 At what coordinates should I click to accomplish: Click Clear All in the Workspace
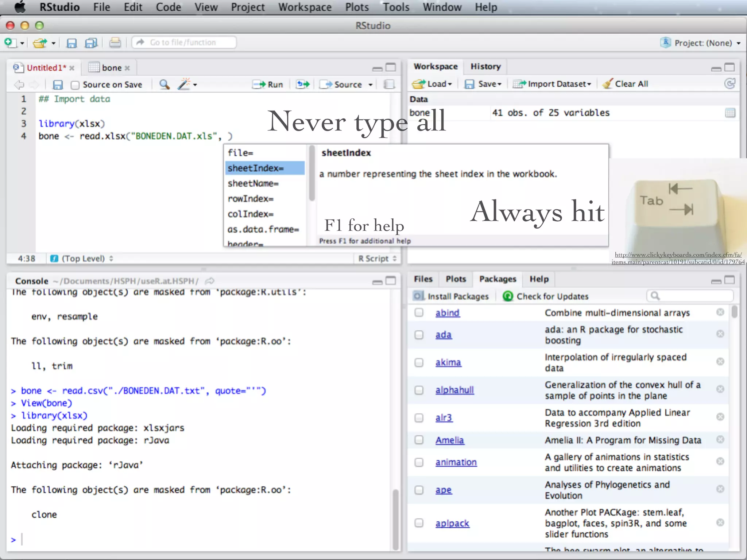pyautogui.click(x=625, y=84)
